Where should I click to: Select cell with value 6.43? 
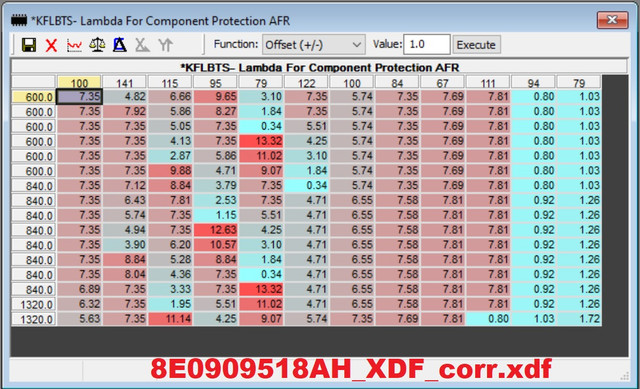(x=124, y=200)
